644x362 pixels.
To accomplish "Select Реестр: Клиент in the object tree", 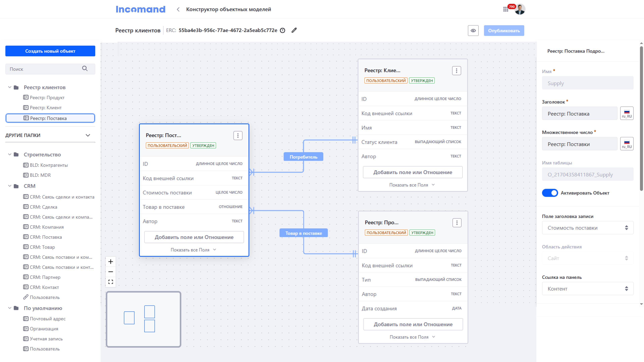I will [x=45, y=108].
